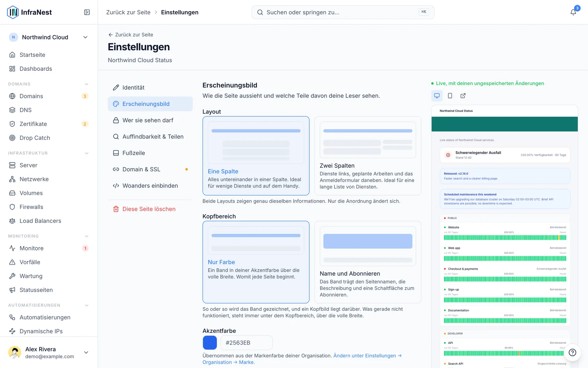Viewport: 588px width, 368px height.
Task: Click the Zurück zur Seite back link
Action: [131, 35]
